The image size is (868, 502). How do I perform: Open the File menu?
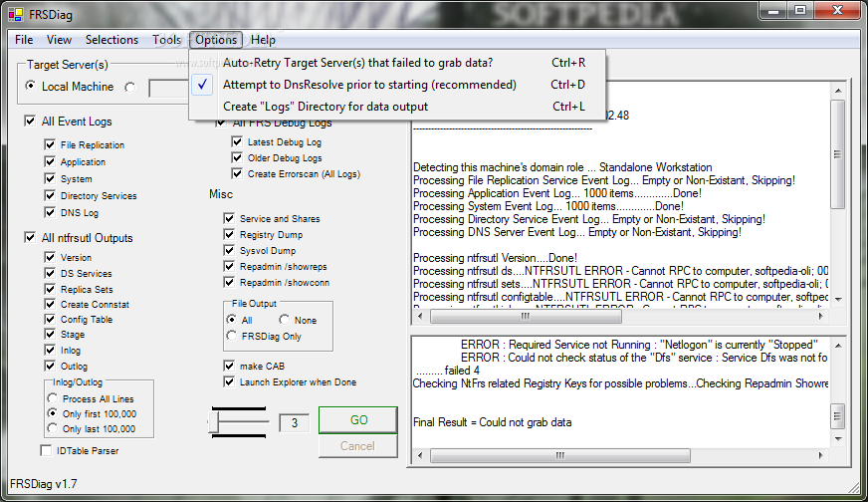pos(24,40)
